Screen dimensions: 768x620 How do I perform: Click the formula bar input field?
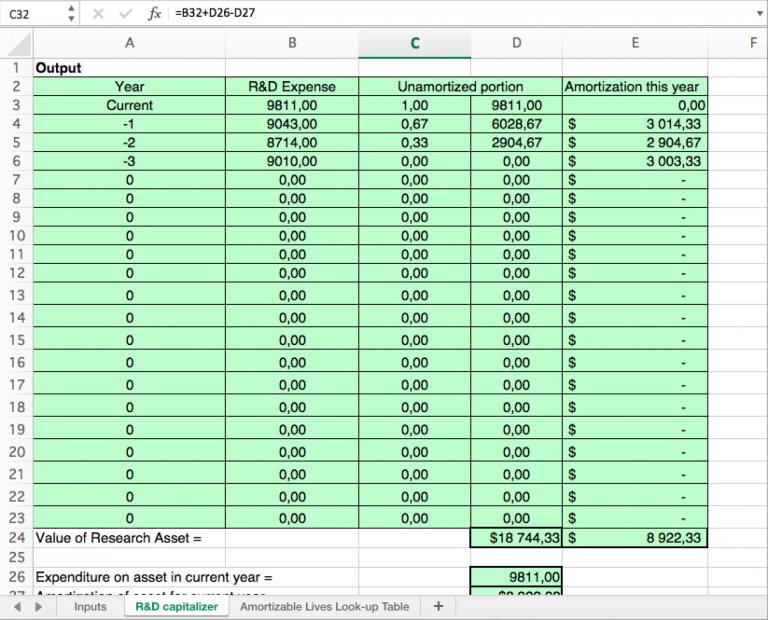450,14
